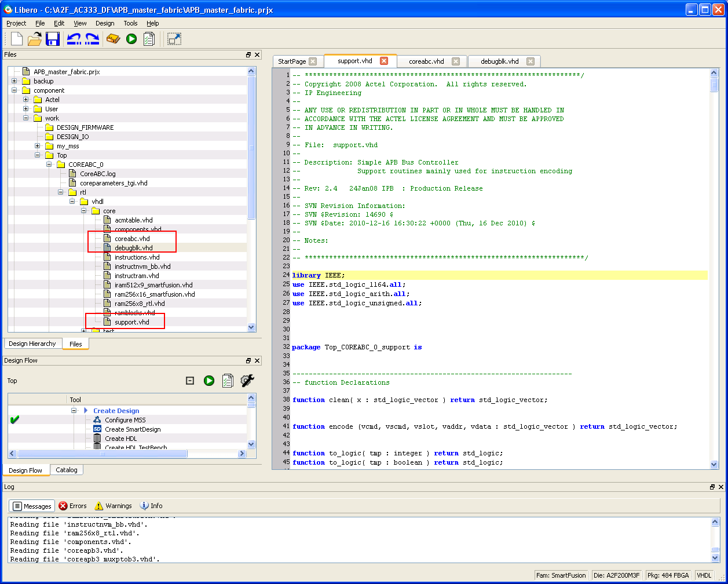This screenshot has height=584, width=728.
Task: Save using the floppy disk icon
Action: (x=53, y=39)
